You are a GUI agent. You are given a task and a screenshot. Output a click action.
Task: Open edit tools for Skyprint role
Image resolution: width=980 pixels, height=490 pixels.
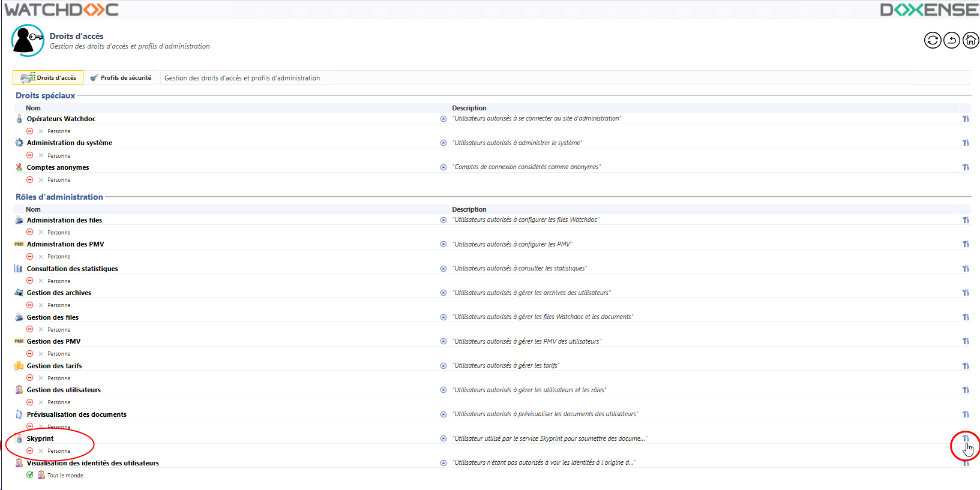965,438
